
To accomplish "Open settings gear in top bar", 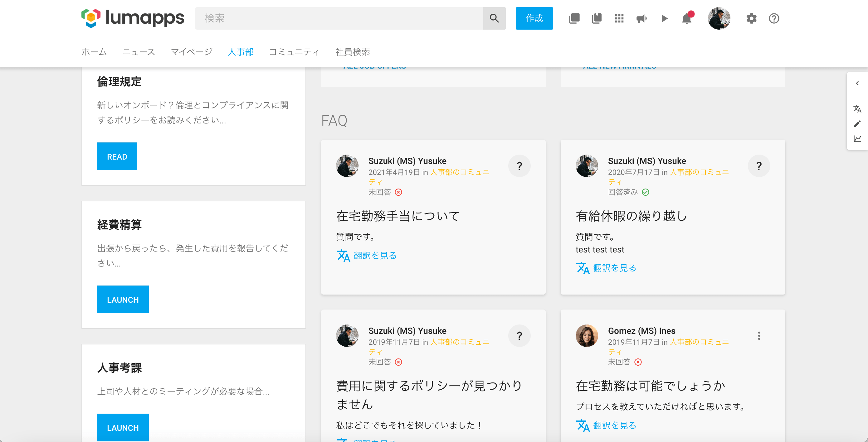I will (751, 18).
